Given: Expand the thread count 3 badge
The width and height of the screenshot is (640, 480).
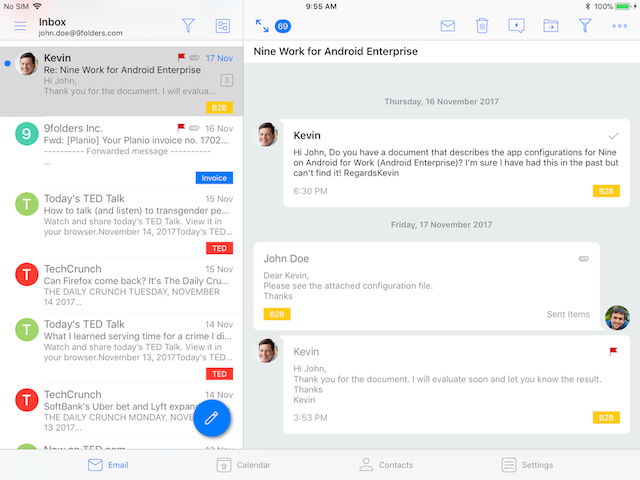Looking at the screenshot, I should point(227,80).
